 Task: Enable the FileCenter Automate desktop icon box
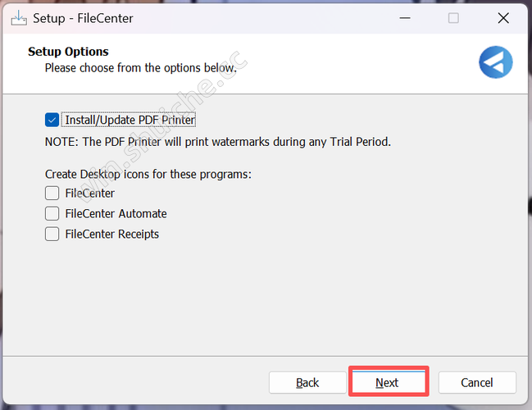[52, 213]
